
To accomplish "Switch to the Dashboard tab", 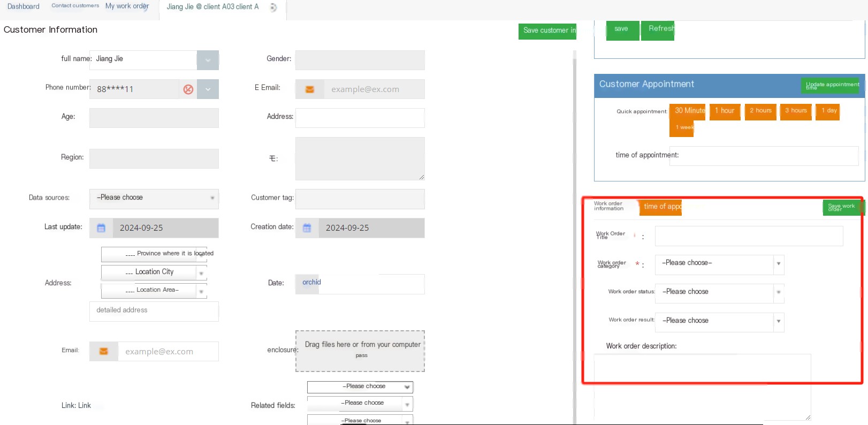I will tap(24, 6).
